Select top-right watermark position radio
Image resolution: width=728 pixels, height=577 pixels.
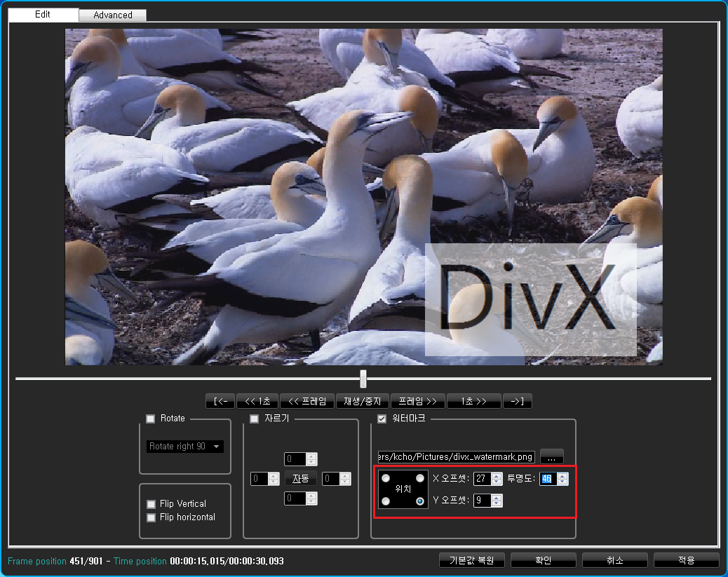pyautogui.click(x=420, y=478)
